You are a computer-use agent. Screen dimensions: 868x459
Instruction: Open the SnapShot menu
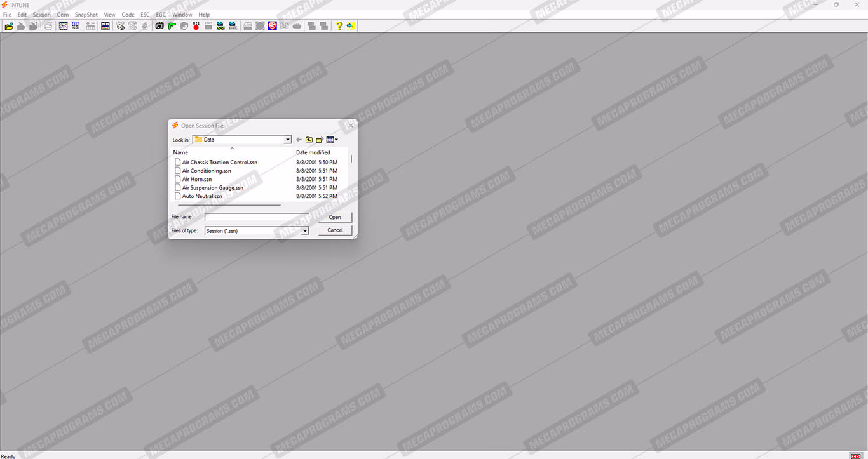point(86,15)
